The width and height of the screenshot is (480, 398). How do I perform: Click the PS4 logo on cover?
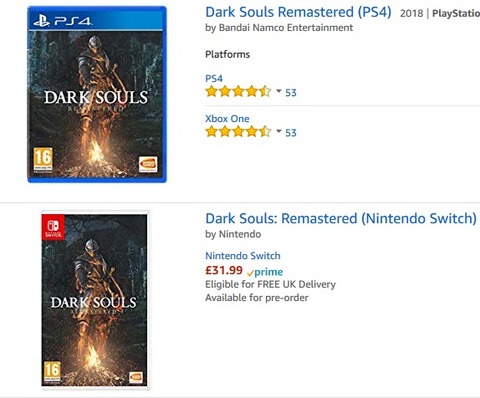point(63,21)
